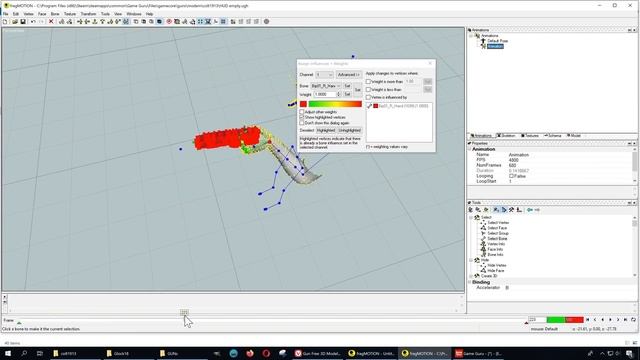This screenshot has height=360, width=640.
Task: Toggle 'Weight is more than' checkbox
Action: click(x=369, y=82)
